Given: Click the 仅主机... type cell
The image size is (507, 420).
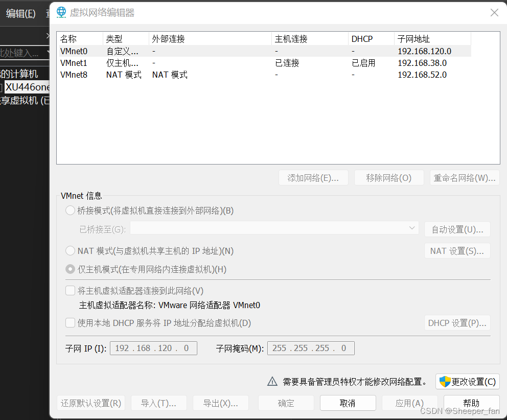Looking at the screenshot, I should point(122,63).
